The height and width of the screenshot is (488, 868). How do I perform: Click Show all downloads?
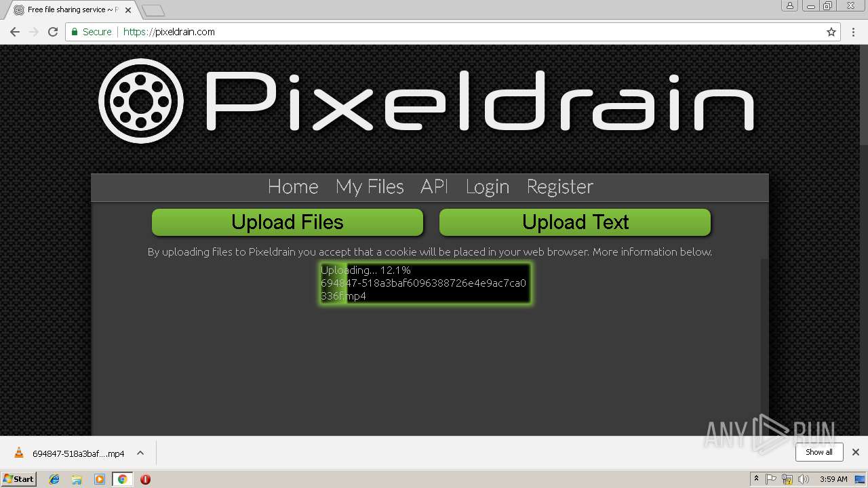click(818, 452)
